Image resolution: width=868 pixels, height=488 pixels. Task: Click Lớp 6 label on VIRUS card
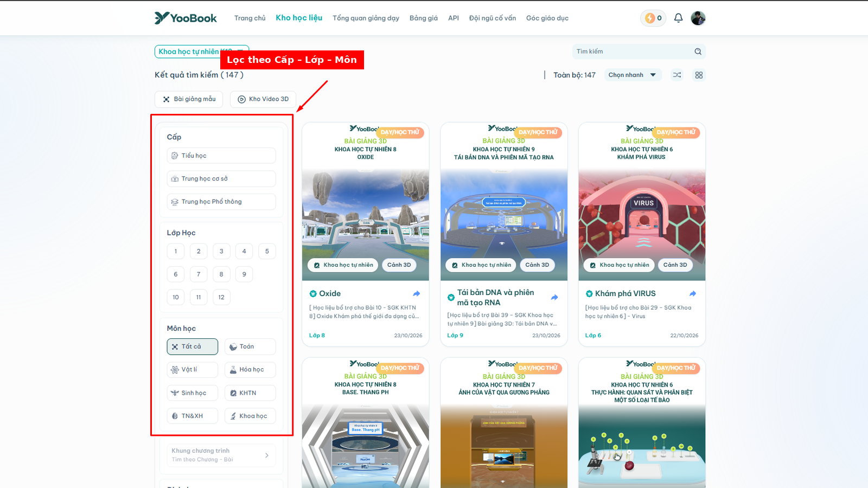point(593,336)
